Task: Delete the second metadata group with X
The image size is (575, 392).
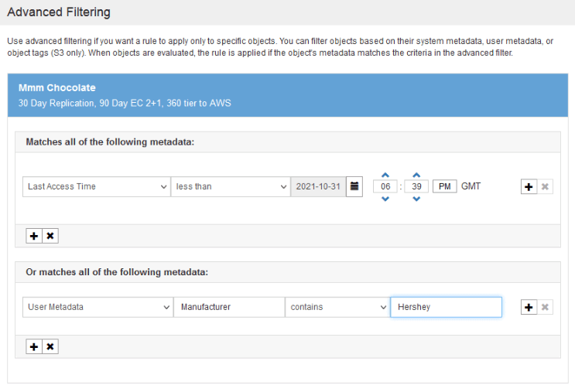Action: (x=50, y=346)
